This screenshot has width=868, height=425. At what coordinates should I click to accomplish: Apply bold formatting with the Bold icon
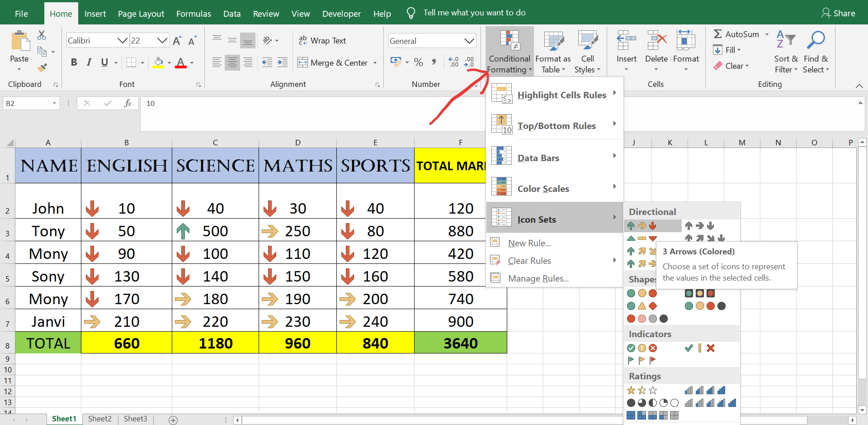click(x=74, y=62)
